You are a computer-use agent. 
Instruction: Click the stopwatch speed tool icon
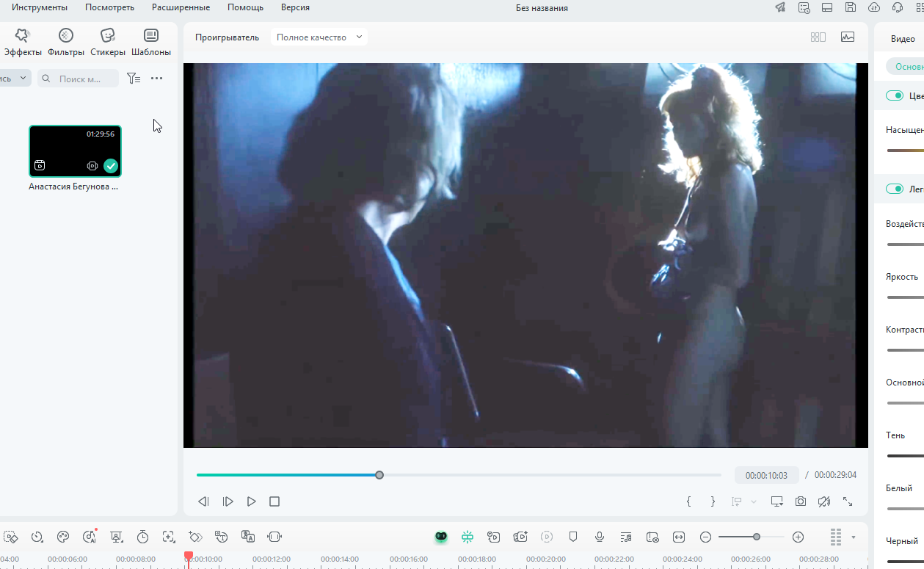142,537
